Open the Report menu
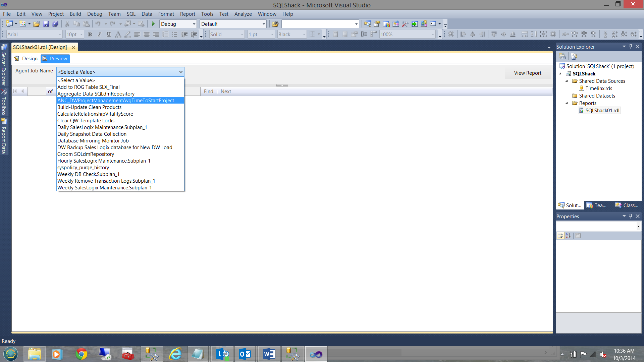The image size is (644, 362). (x=187, y=14)
